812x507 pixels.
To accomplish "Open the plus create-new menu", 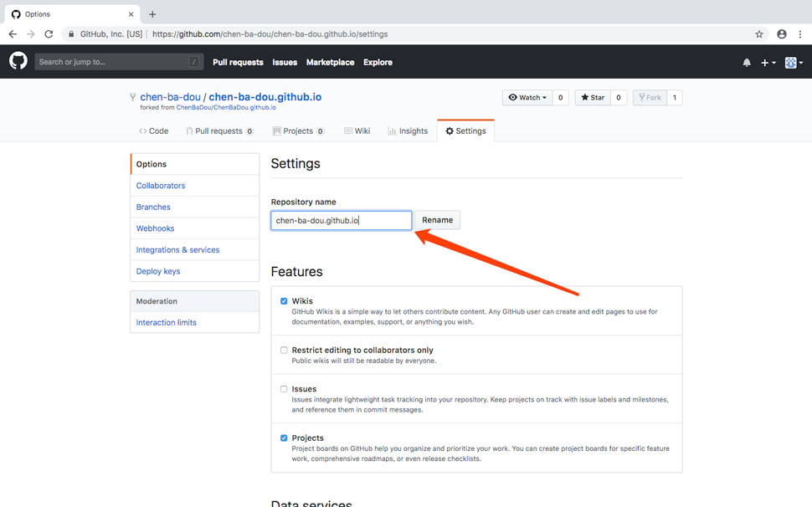I will click(x=768, y=63).
